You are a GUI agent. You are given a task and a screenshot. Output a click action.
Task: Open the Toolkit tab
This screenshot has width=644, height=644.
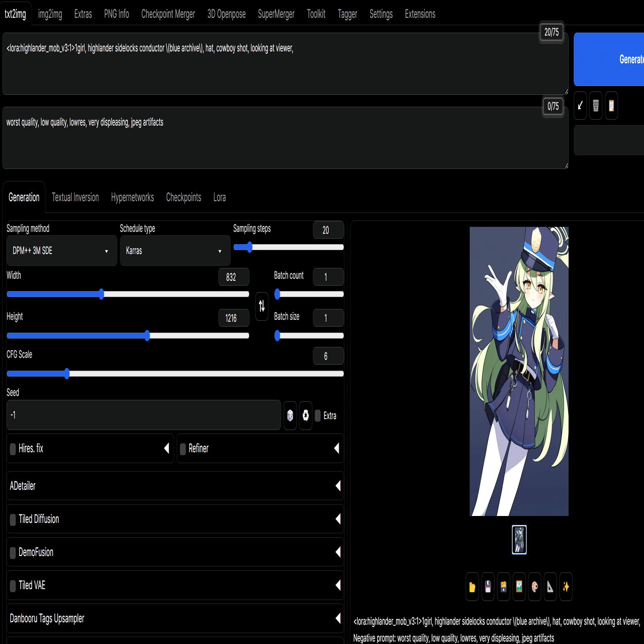[x=316, y=14]
